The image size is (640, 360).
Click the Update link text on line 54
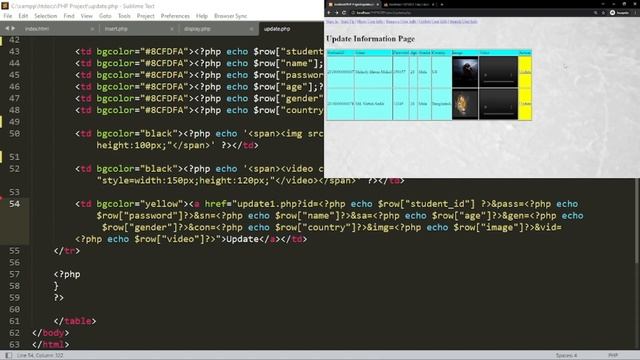click(x=242, y=239)
